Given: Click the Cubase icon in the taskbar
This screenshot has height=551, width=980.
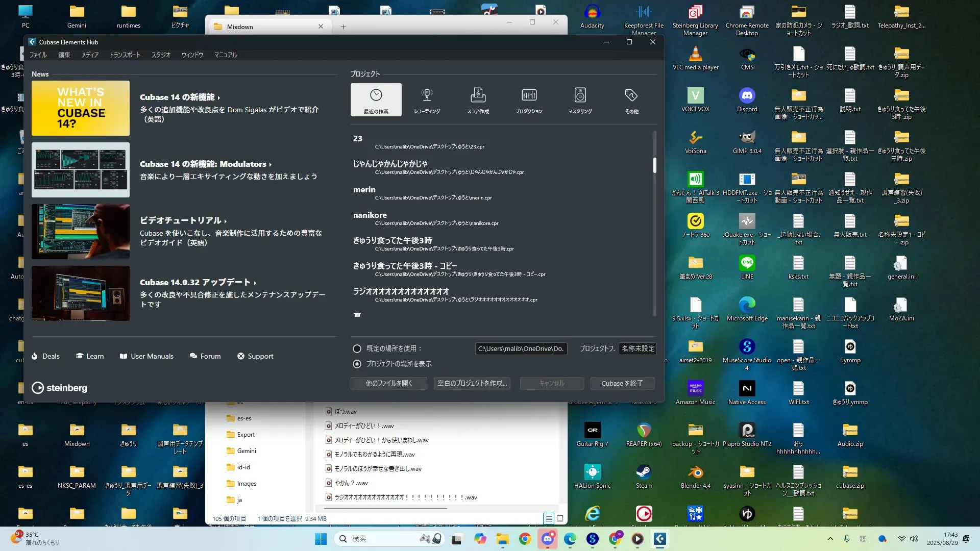Looking at the screenshot, I should [x=659, y=539].
